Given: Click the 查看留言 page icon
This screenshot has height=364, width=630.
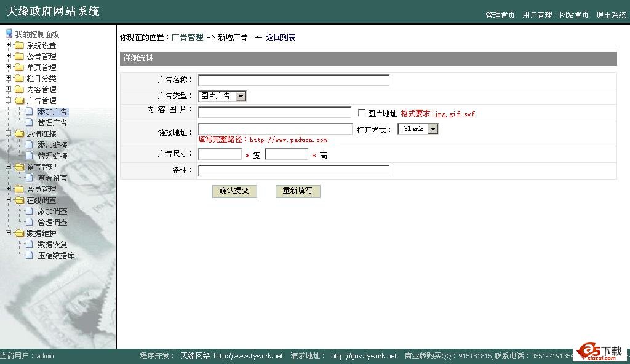Looking at the screenshot, I should click(x=30, y=178).
